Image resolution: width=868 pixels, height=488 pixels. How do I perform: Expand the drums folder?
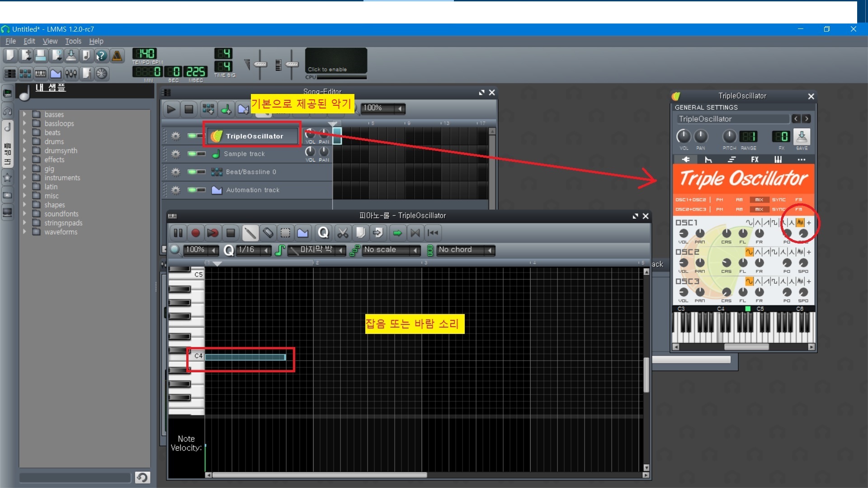[x=24, y=141]
